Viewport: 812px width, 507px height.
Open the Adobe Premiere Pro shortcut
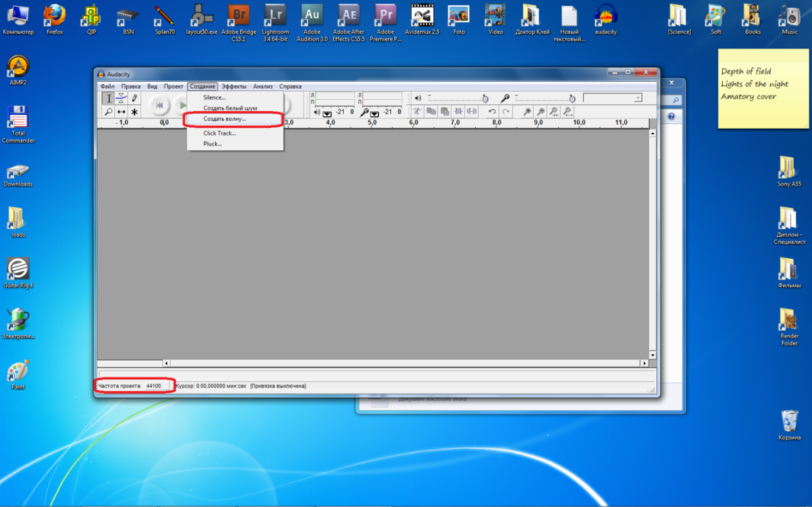(385, 23)
